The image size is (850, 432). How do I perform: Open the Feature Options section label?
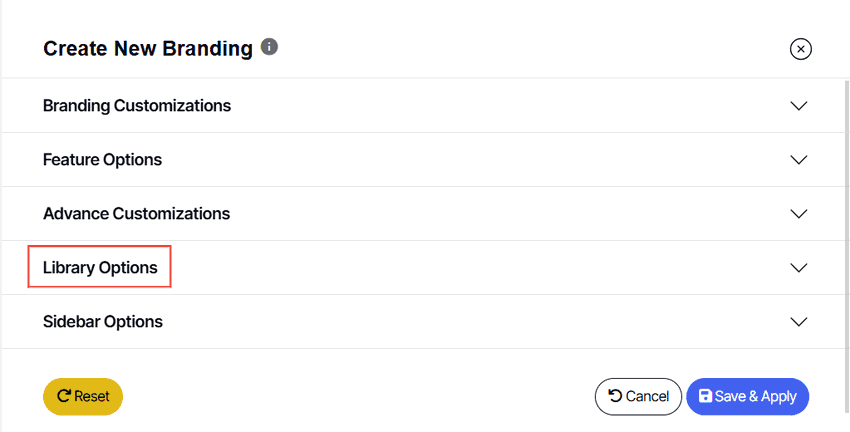point(102,160)
